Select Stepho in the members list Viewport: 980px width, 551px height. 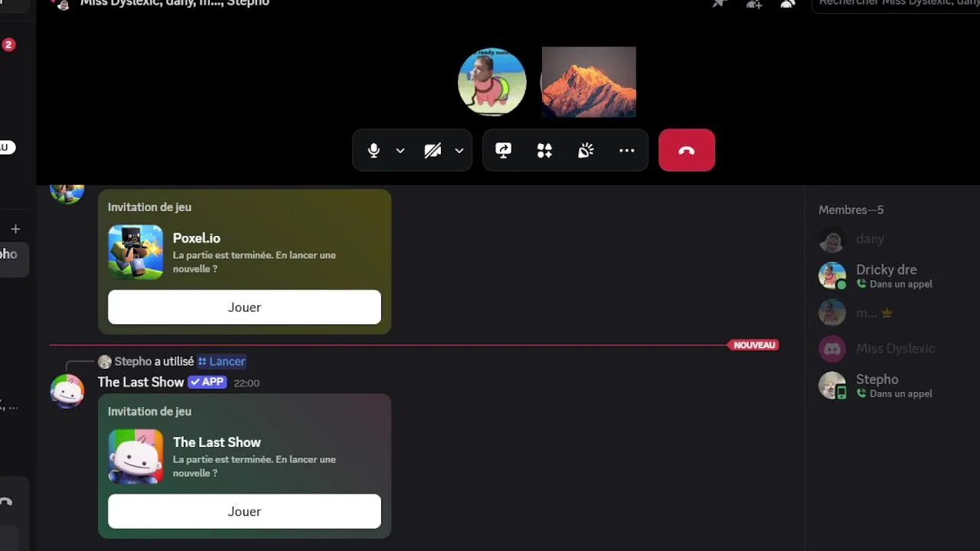tap(888, 385)
